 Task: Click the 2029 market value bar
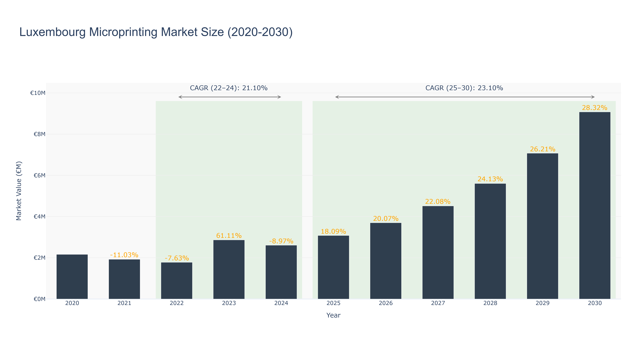pos(542,226)
